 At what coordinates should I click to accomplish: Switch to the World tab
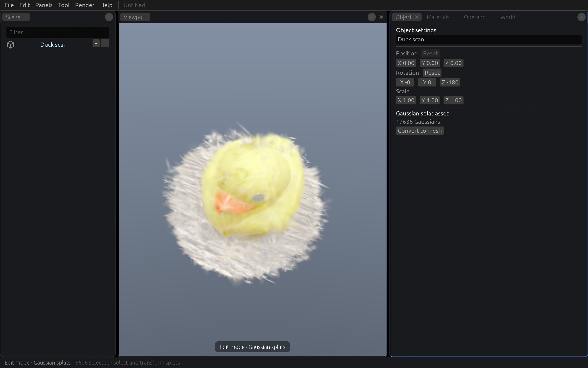click(x=508, y=17)
